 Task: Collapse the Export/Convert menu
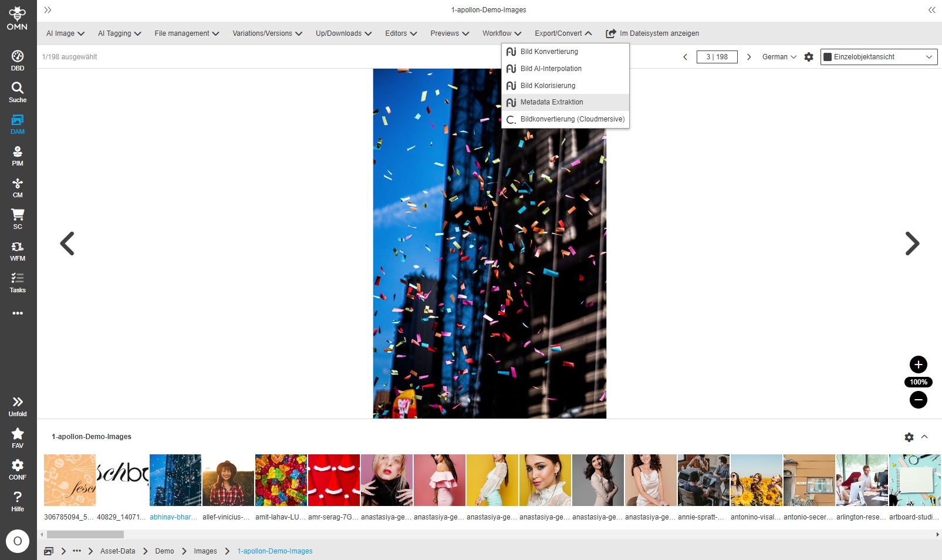[563, 33]
